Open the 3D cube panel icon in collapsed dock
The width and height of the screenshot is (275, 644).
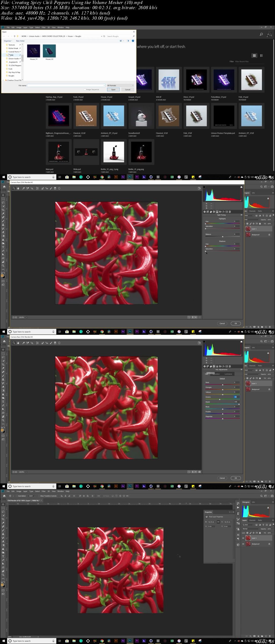pos(238,545)
